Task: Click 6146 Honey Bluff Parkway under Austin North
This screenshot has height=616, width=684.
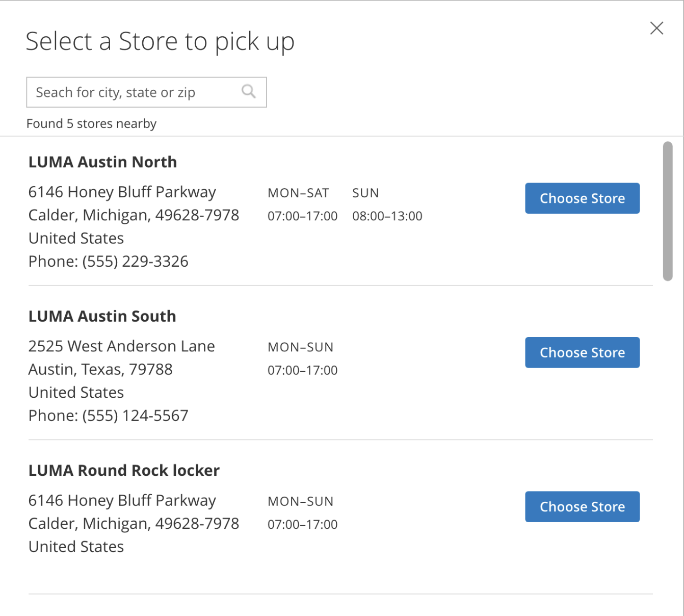Action: [122, 192]
